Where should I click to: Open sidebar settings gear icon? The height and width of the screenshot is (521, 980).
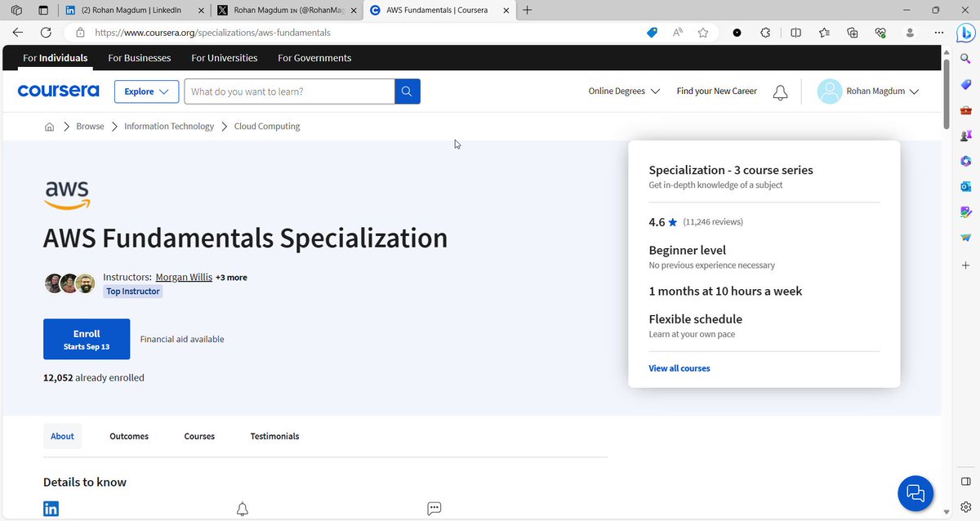click(x=965, y=506)
